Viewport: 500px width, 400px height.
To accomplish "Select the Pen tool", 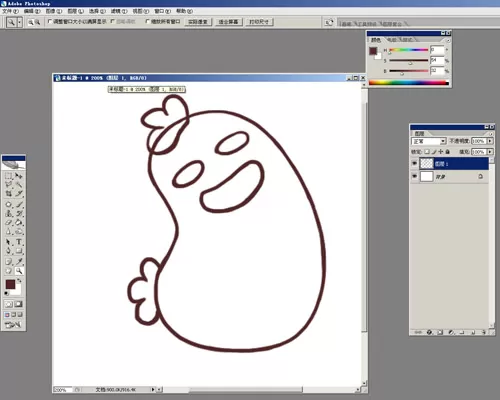I will pos(9,251).
